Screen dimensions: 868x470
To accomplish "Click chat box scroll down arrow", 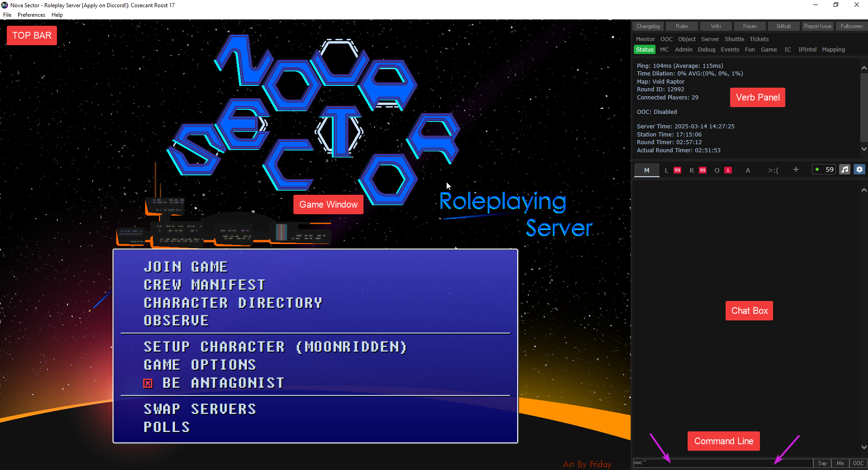I will 864,447.
